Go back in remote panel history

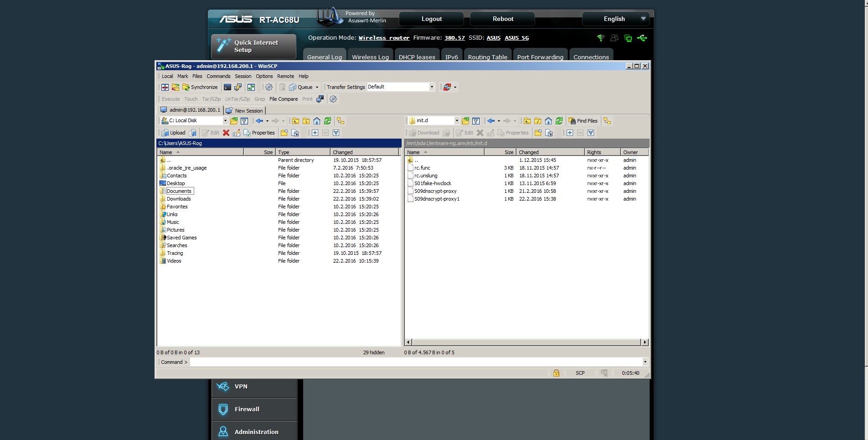coord(491,121)
